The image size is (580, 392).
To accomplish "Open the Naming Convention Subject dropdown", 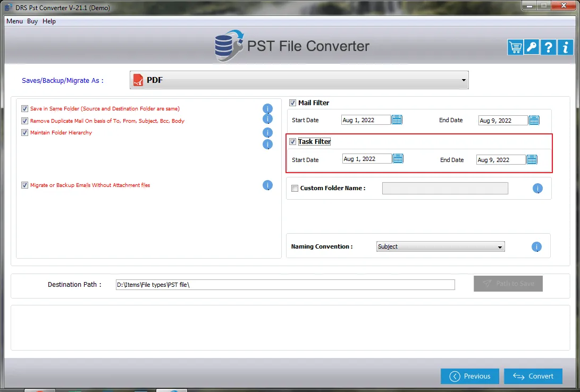I will [x=440, y=247].
